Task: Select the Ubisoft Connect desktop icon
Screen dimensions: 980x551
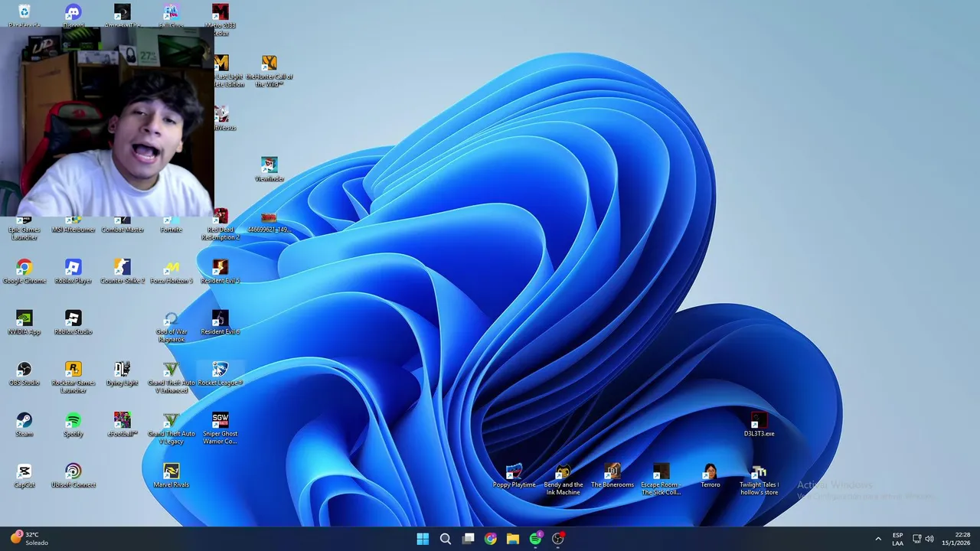Action: (x=73, y=475)
